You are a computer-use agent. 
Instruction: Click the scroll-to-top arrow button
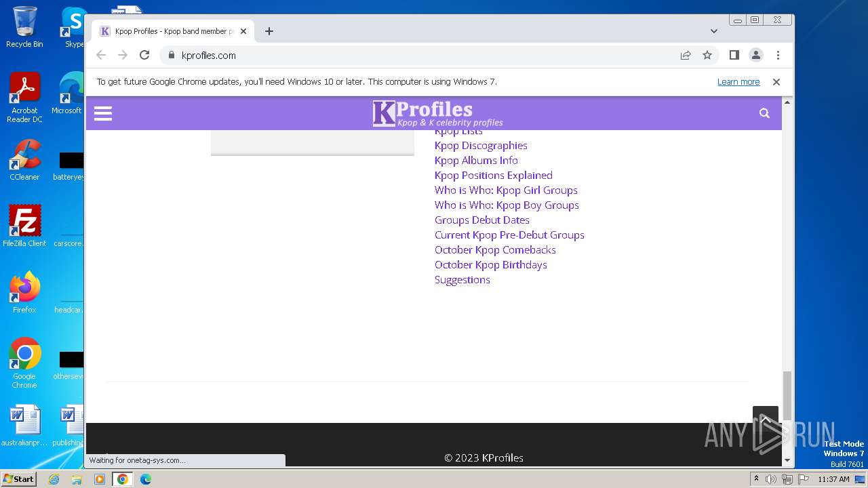[766, 419]
